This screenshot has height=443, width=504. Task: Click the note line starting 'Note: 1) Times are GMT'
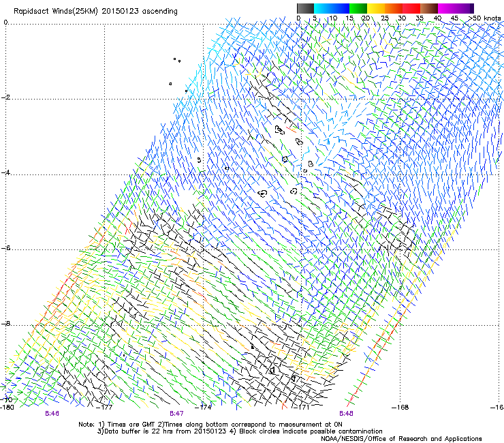point(210,425)
